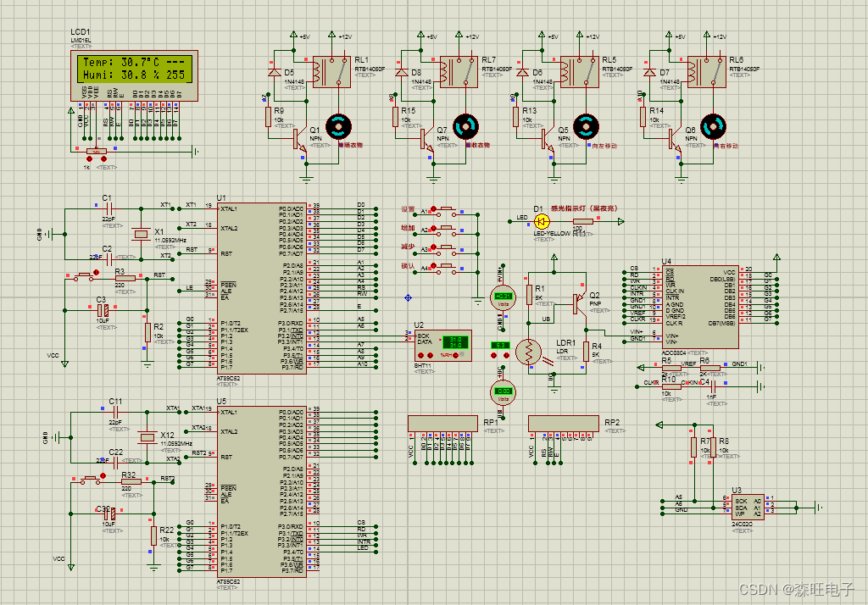Image resolution: width=868 pixels, height=605 pixels.
Task: Toggle latch on the 设置 push button
Action: pos(433,208)
